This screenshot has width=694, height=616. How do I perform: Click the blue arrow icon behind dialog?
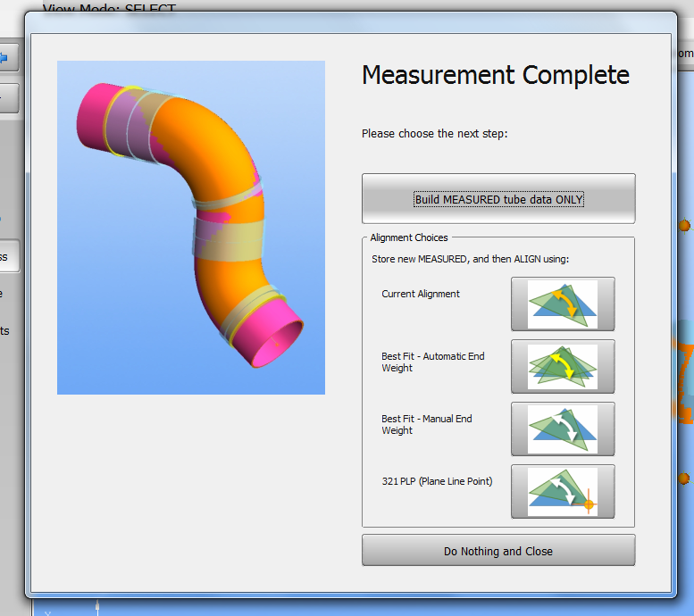[x=4, y=59]
